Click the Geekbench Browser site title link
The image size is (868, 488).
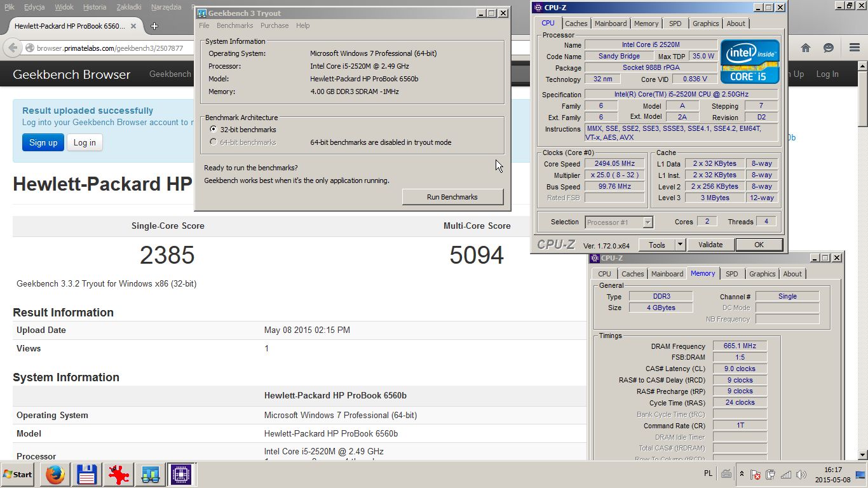pyautogui.click(x=71, y=74)
